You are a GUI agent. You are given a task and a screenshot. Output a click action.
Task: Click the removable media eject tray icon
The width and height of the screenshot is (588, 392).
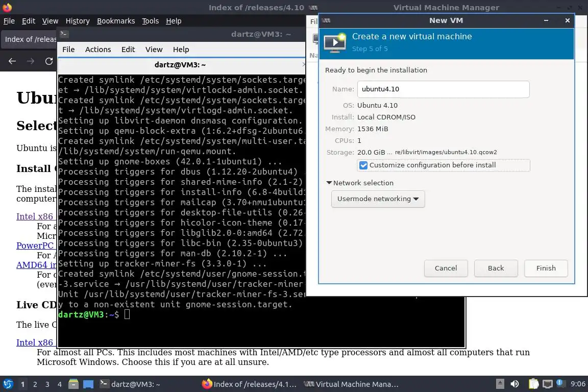pos(500,384)
